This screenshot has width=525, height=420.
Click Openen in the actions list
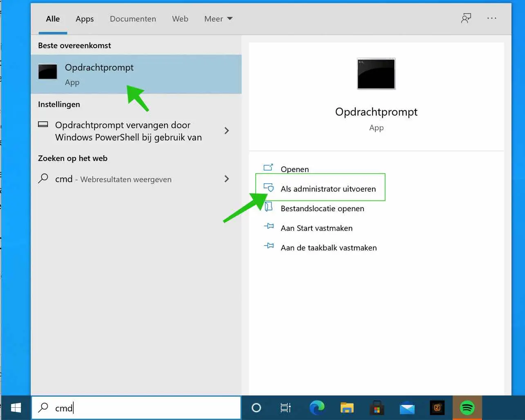294,169
